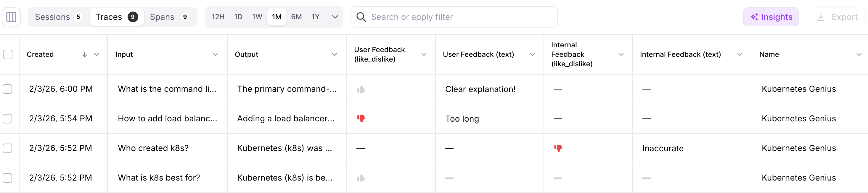Click the Insights sparkle icon
The image size is (868, 193).
pos(754,17)
